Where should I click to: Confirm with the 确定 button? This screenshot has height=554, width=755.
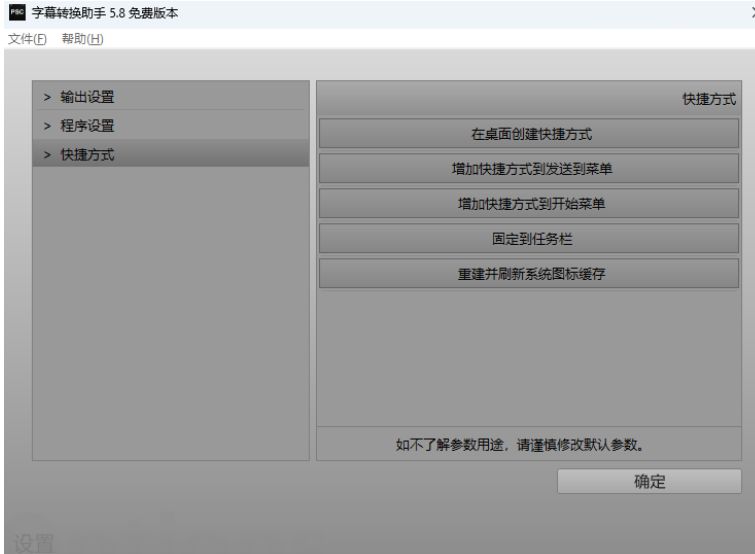pyautogui.click(x=649, y=481)
